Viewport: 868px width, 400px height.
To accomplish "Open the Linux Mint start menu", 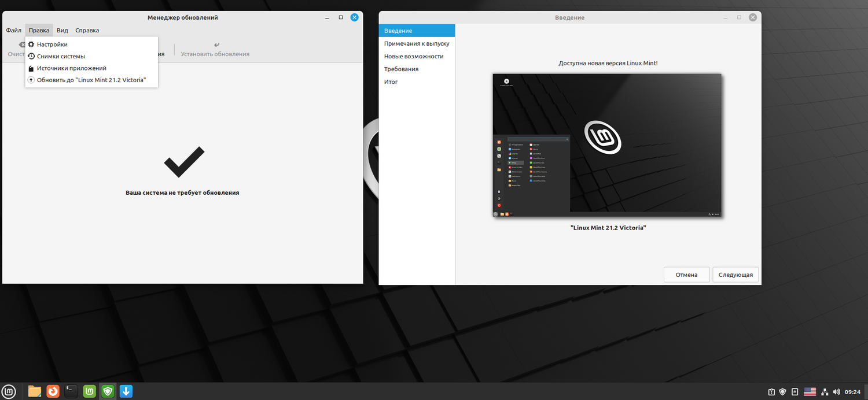I will point(9,391).
